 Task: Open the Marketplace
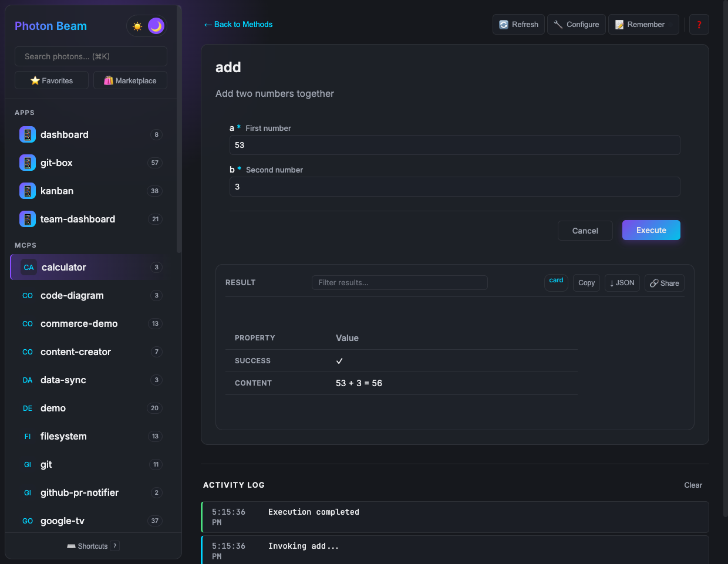[130, 80]
